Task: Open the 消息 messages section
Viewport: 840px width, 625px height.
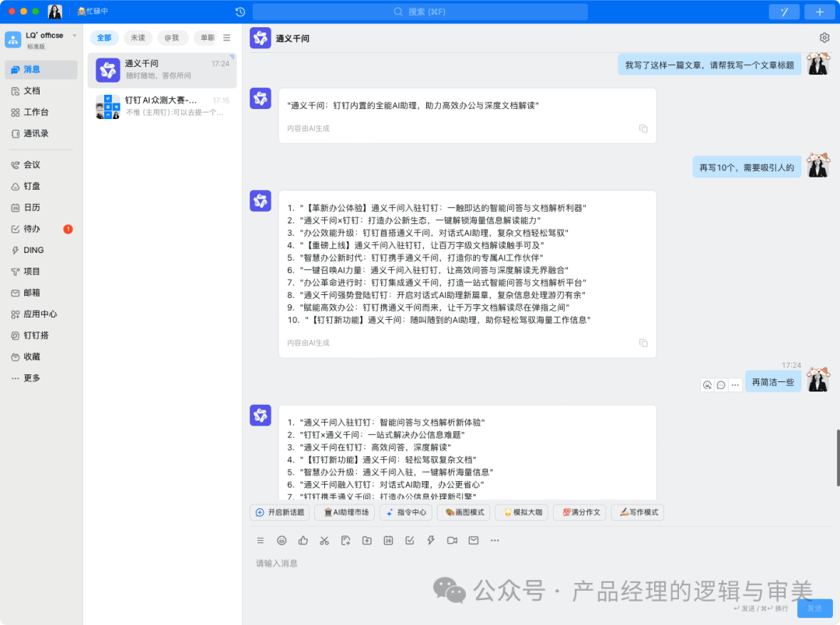Action: (x=41, y=70)
